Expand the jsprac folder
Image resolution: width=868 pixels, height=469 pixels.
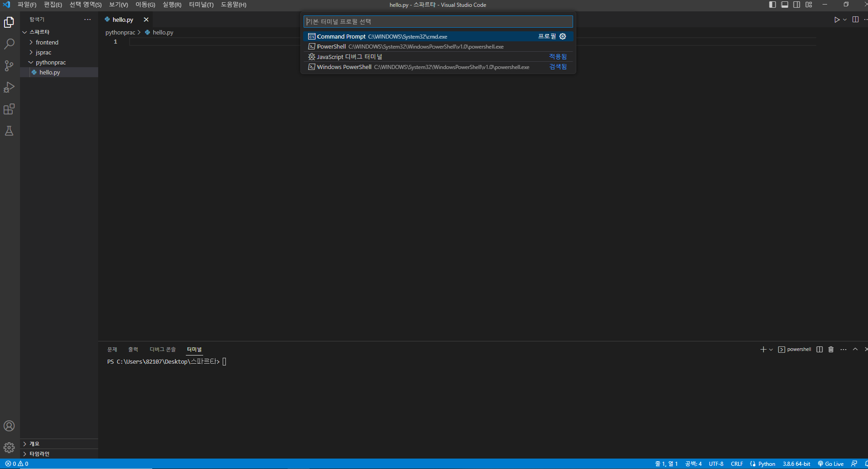coord(59,52)
